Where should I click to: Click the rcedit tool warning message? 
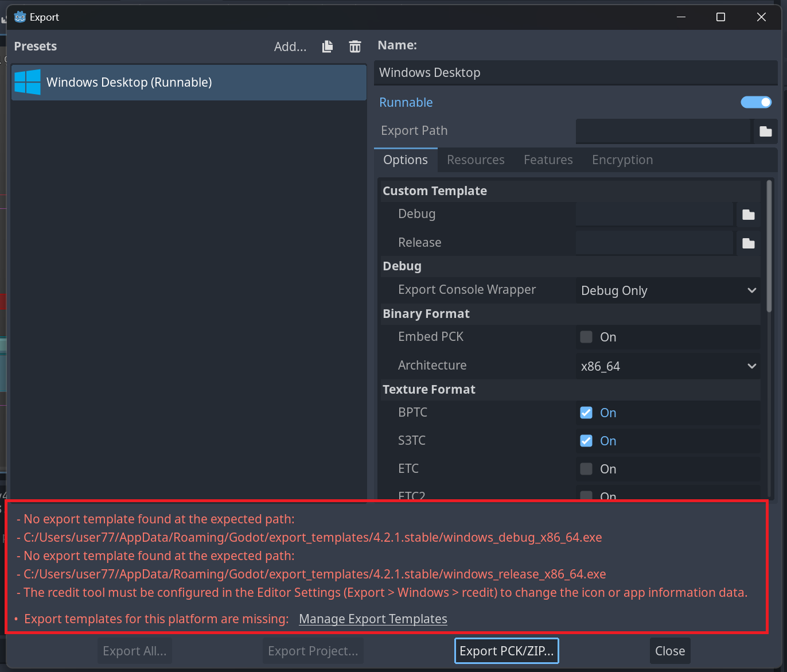pyautogui.click(x=382, y=593)
